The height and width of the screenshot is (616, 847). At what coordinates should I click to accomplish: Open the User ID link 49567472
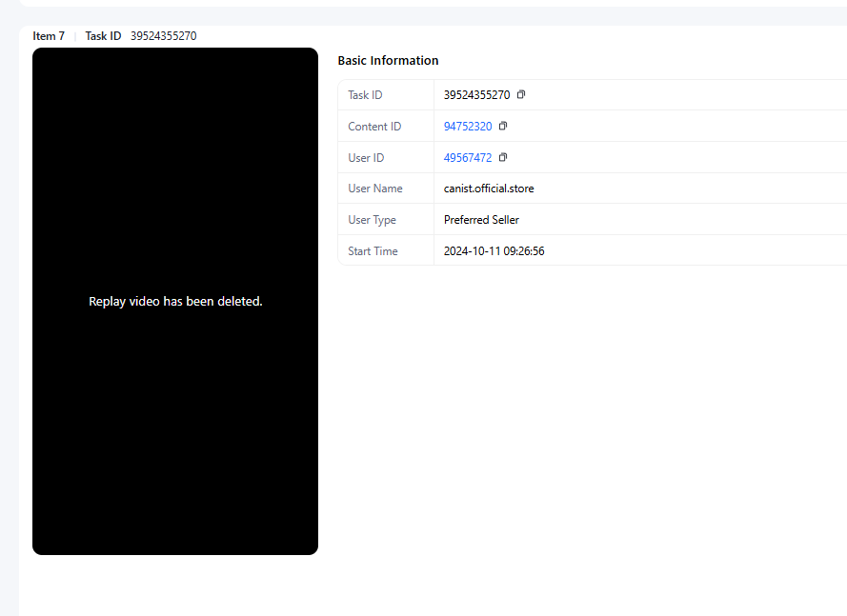point(468,158)
